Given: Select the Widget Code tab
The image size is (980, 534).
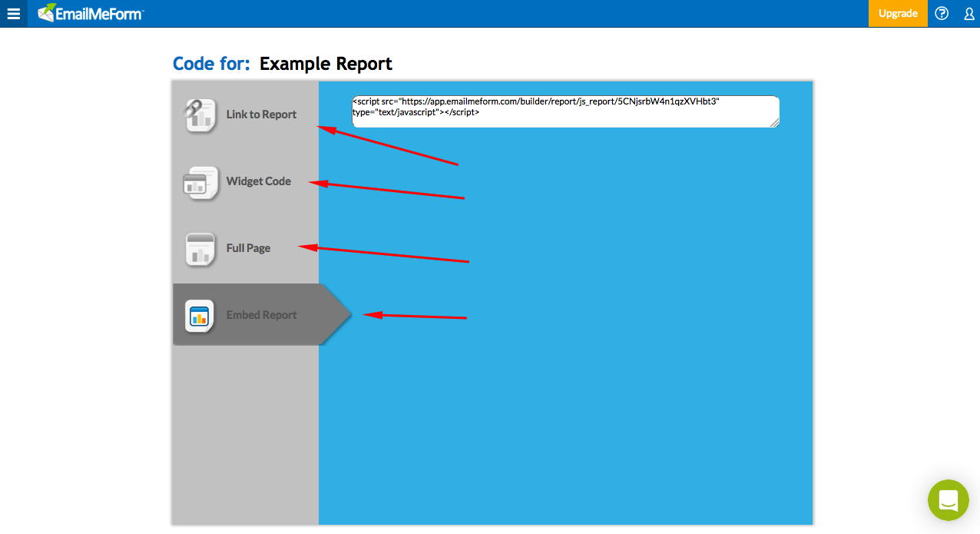Looking at the screenshot, I should coord(246,181).
